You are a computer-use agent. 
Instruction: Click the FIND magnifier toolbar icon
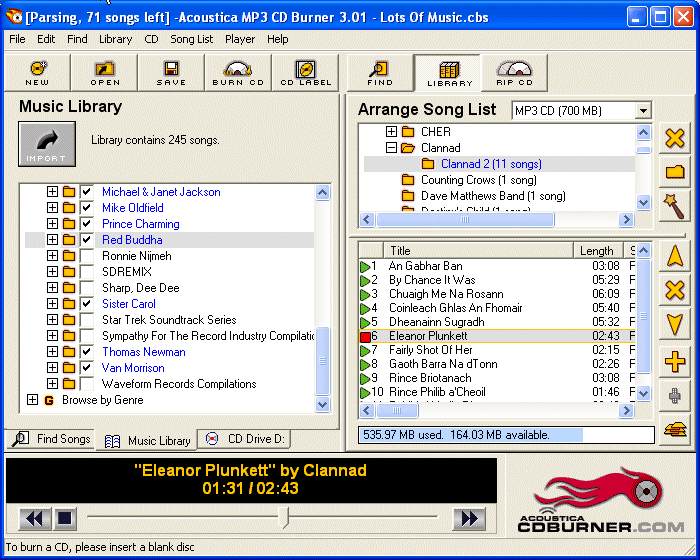click(380, 73)
